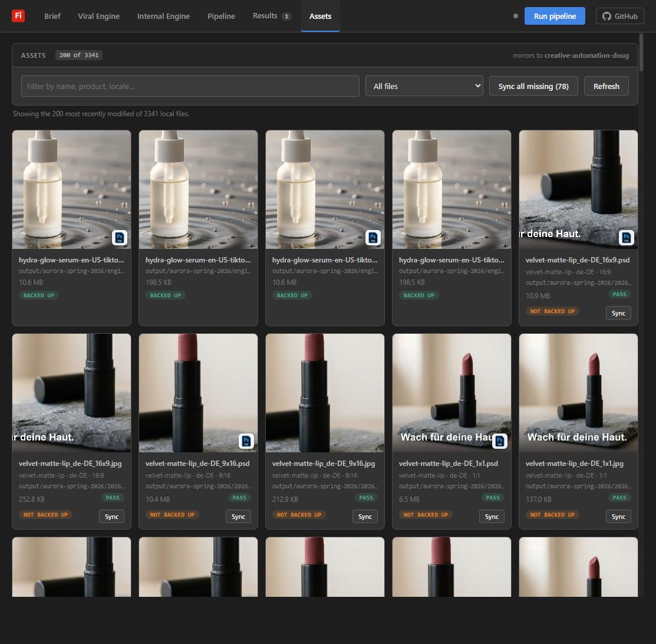Sync velvet-matte-lip_de-DE_9x16.psd

tap(238, 517)
